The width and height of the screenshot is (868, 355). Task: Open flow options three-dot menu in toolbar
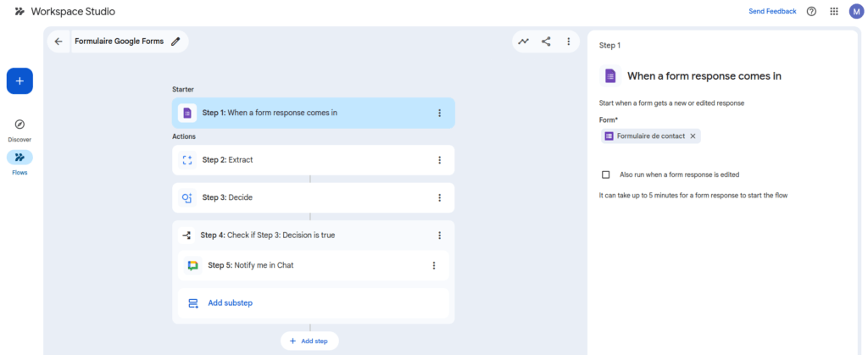tap(569, 42)
